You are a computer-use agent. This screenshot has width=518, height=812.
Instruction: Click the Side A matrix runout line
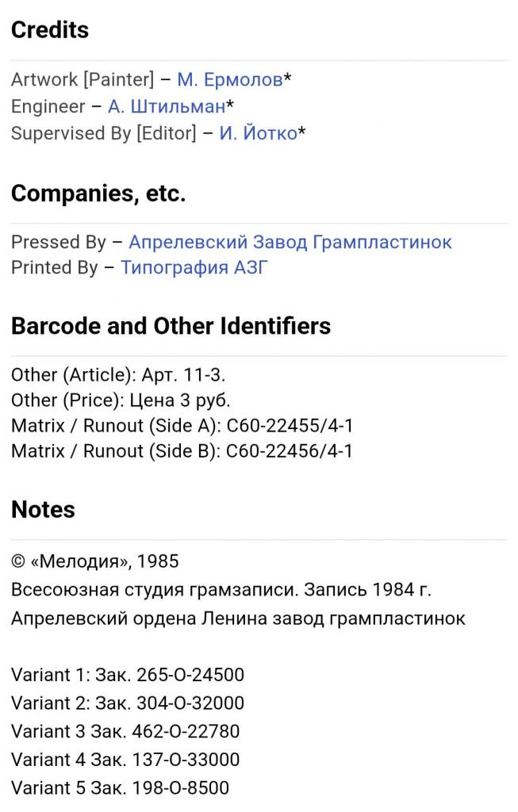click(182, 426)
